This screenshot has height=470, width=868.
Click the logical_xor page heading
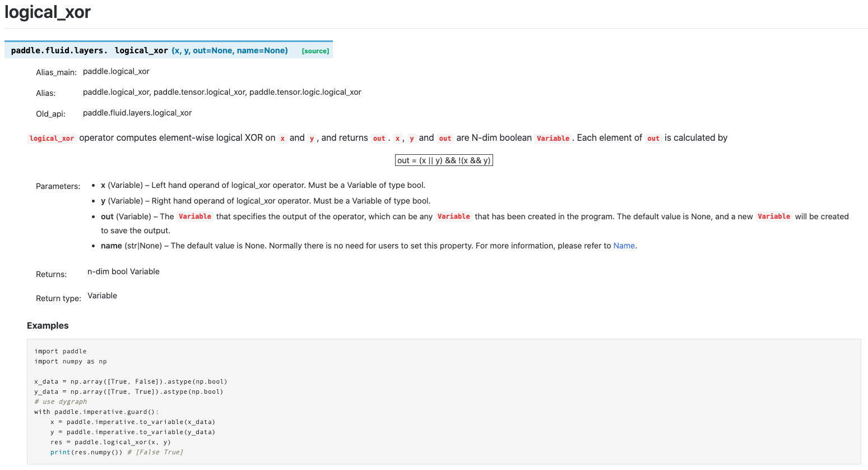coord(48,12)
